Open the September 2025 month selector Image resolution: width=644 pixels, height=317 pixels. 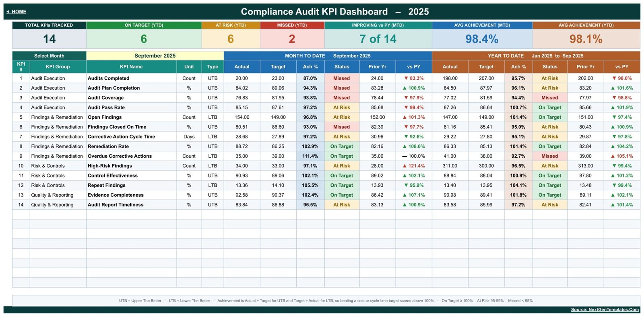(x=155, y=56)
